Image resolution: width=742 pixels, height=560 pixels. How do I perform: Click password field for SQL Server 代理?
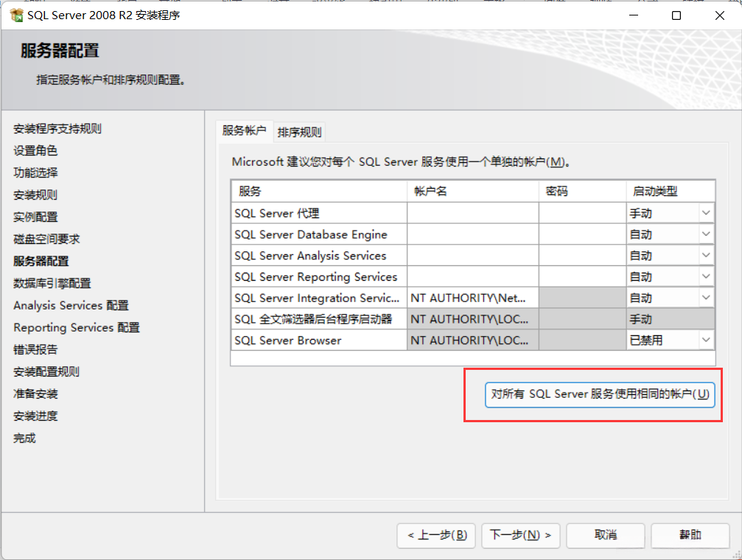tap(583, 213)
